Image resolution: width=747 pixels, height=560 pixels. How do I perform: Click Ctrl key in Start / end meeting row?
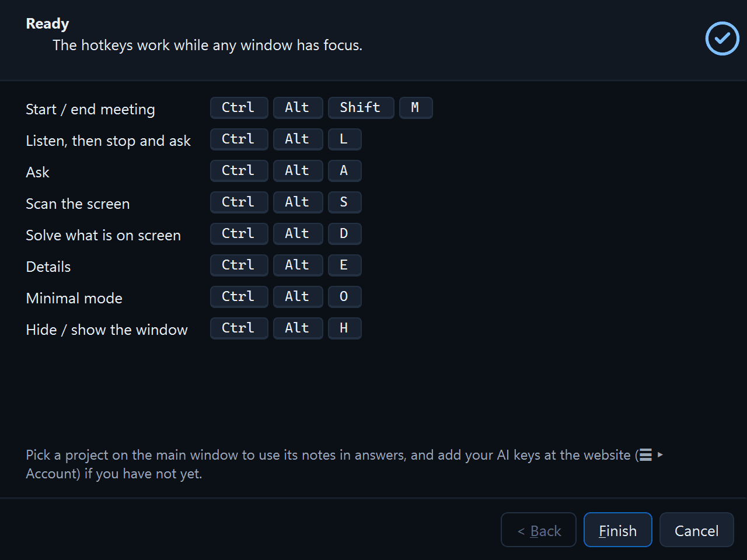tap(239, 108)
